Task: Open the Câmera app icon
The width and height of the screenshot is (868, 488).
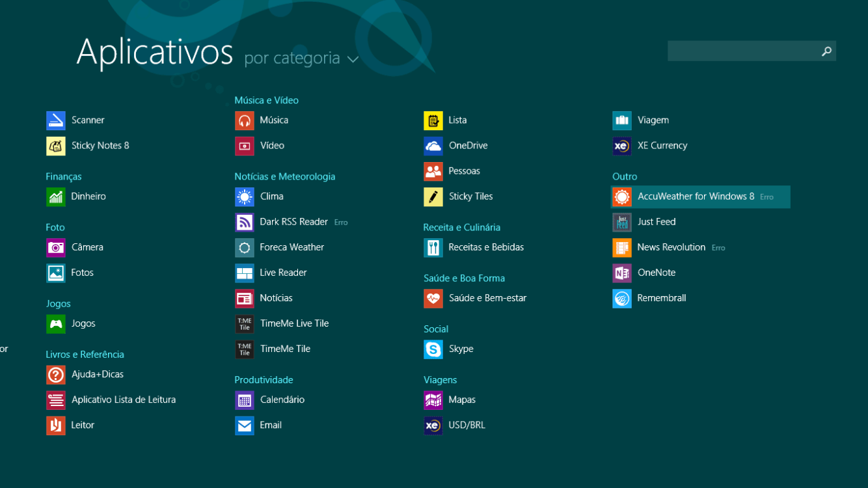Action: click(56, 247)
